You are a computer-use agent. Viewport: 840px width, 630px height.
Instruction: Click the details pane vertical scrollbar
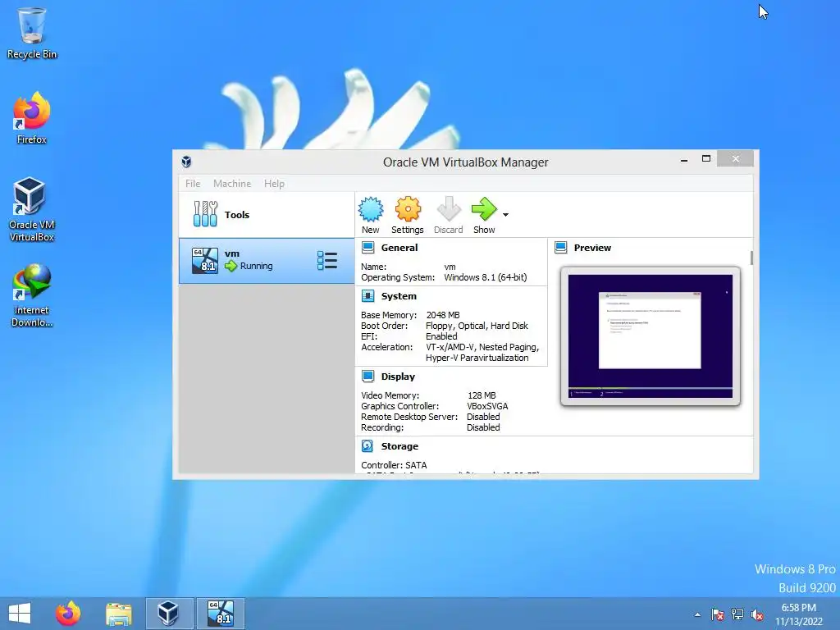pyautogui.click(x=751, y=258)
